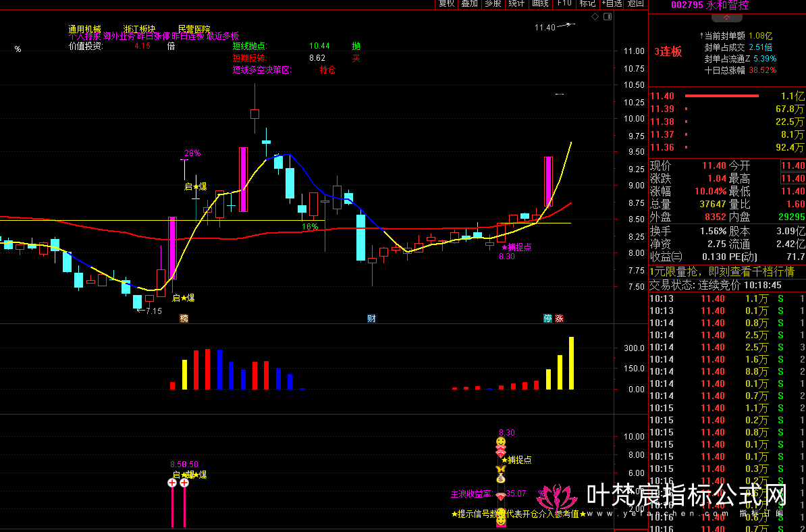The image size is (806, 532).
Task: Toggle the side panel layout icon
Action: point(607,17)
